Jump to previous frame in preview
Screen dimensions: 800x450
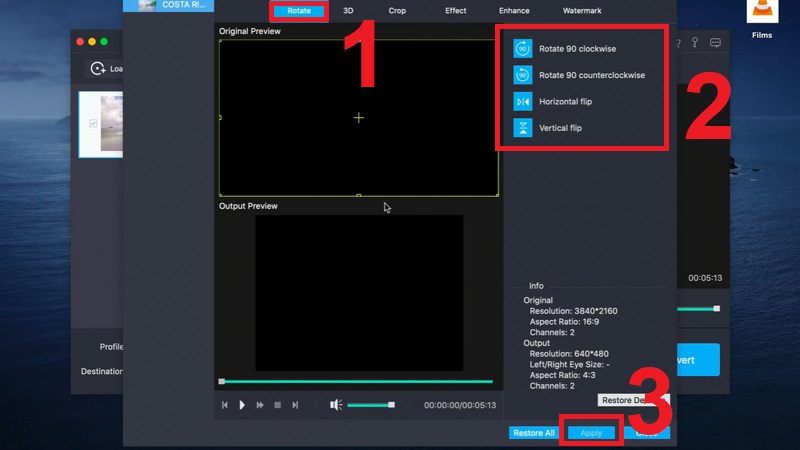coord(224,405)
